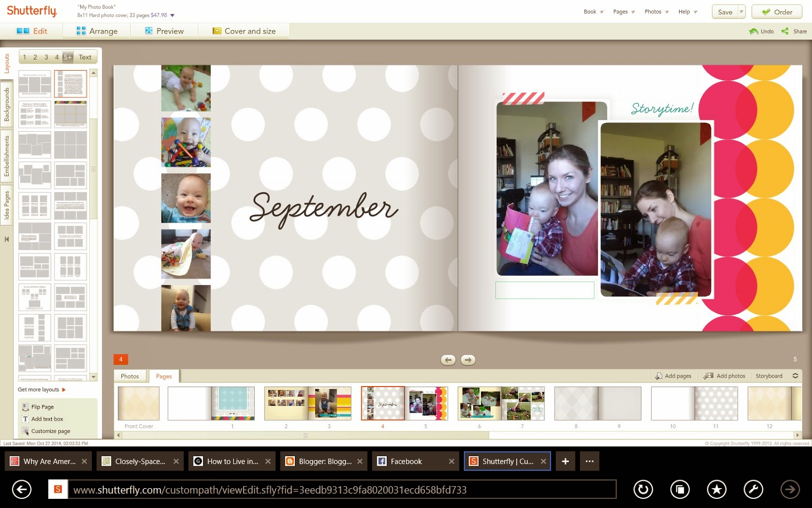
Task: Select the Text layouts filter
Action: pyautogui.click(x=85, y=57)
